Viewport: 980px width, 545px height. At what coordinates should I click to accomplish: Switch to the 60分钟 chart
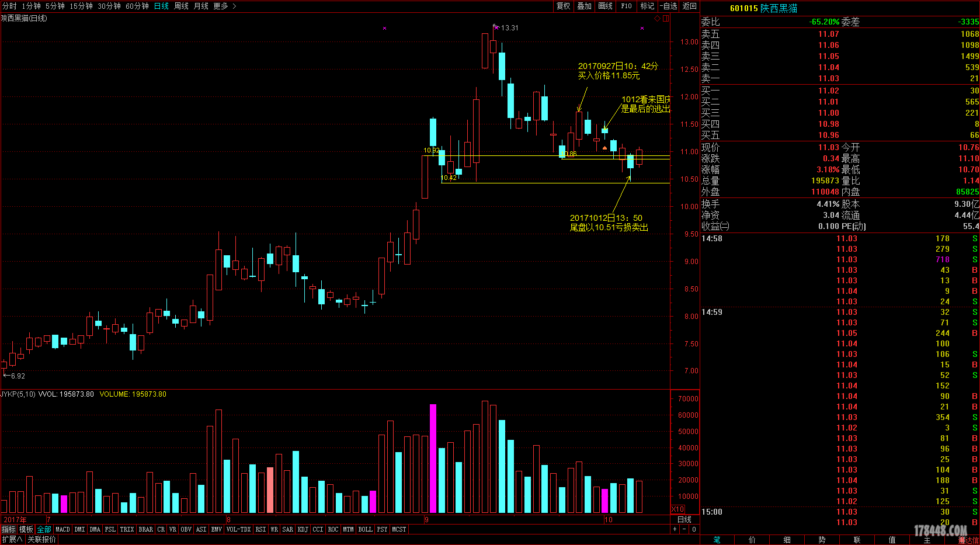(x=137, y=6)
